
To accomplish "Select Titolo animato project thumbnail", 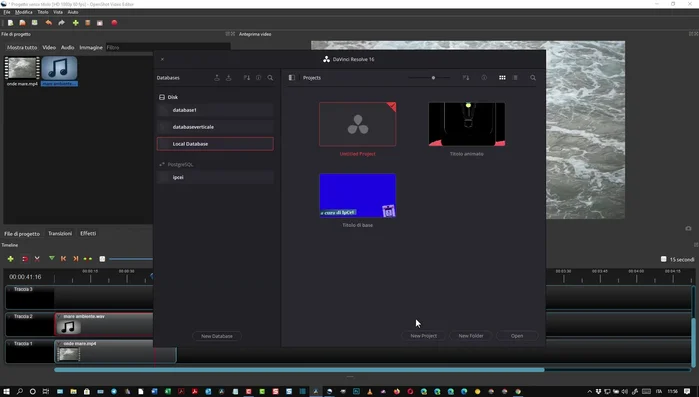I will click(x=467, y=124).
